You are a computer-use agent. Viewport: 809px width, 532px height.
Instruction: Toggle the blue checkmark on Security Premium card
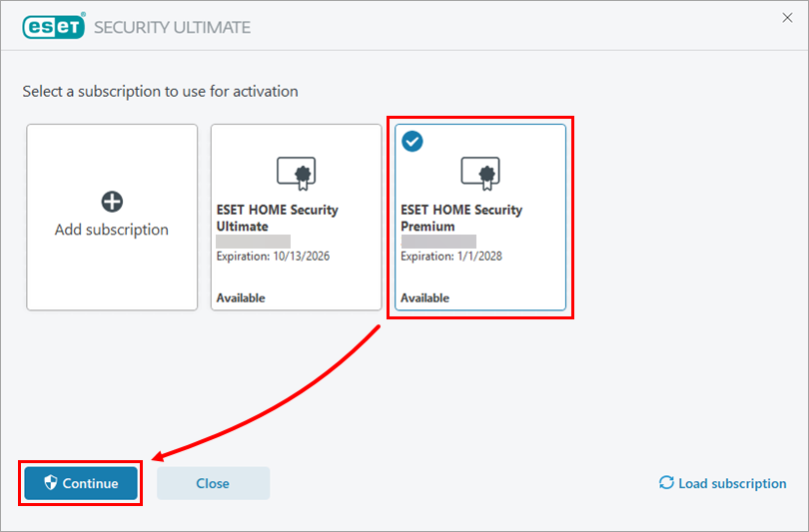click(411, 142)
